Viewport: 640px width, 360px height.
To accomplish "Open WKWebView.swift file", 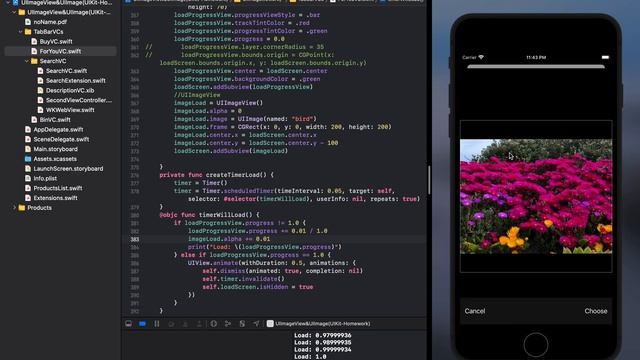I will click(x=70, y=110).
